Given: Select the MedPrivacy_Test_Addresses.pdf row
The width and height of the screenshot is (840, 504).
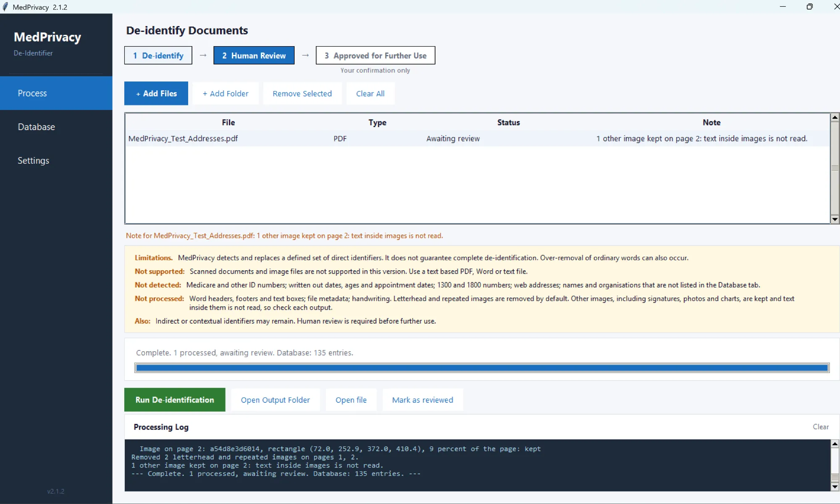Looking at the screenshot, I should coord(478,138).
